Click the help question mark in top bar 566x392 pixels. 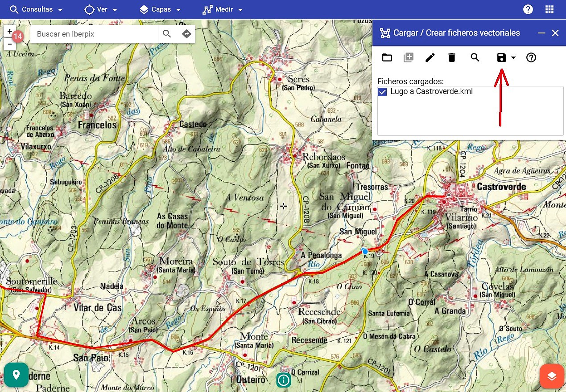click(x=528, y=9)
